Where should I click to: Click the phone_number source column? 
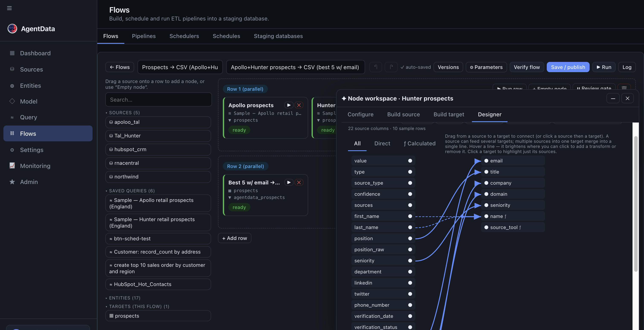tap(383, 305)
